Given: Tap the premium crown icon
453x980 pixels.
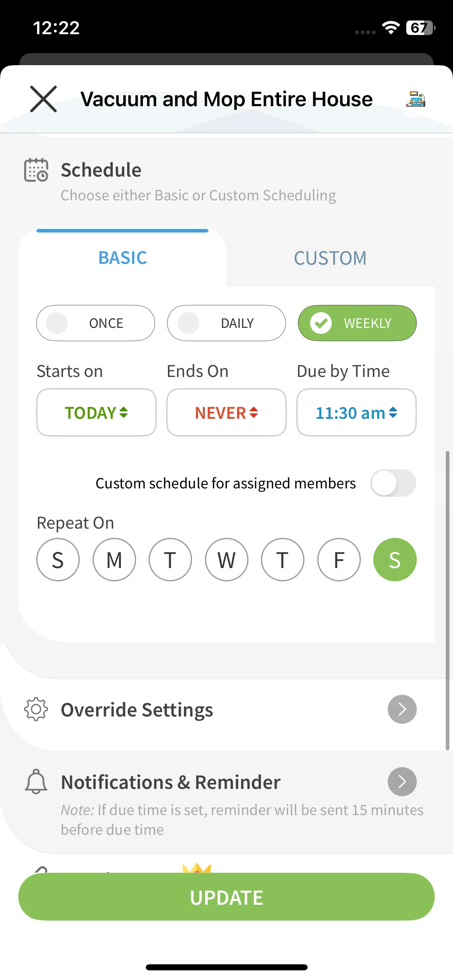Looking at the screenshot, I should [197, 868].
